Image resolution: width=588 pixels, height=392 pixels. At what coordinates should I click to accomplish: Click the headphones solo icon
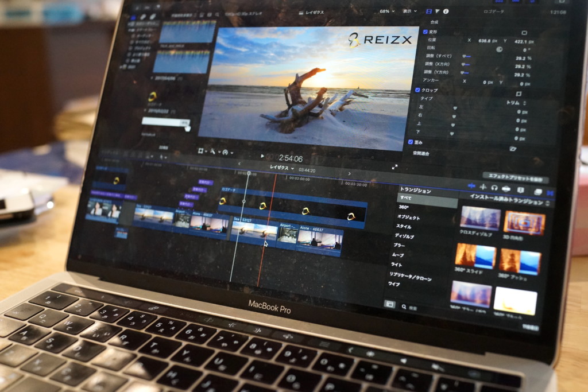(x=494, y=188)
